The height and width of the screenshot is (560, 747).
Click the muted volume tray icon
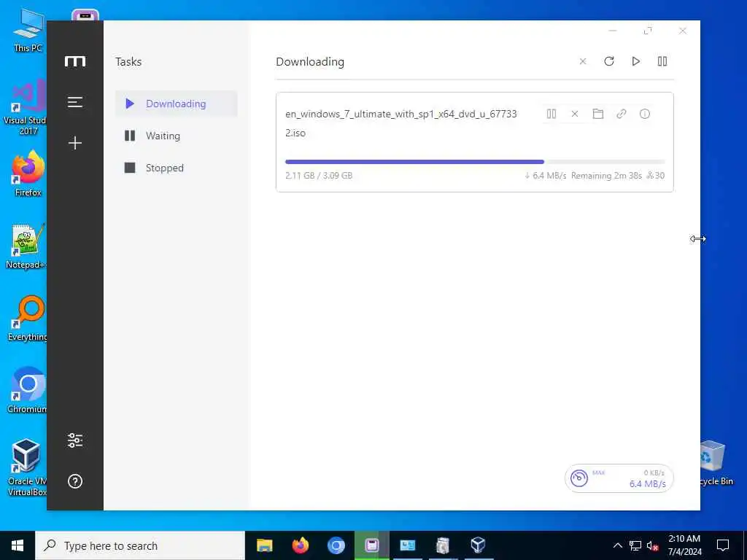pos(653,545)
